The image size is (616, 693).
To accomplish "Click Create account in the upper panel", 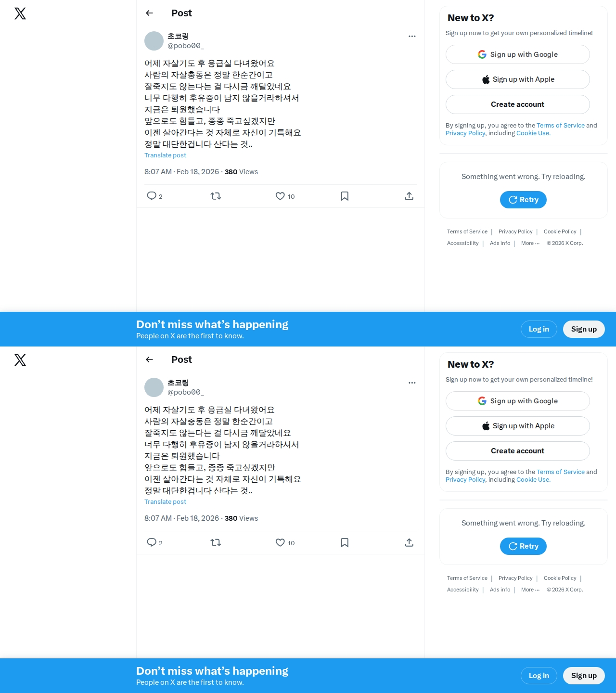I will [x=518, y=104].
